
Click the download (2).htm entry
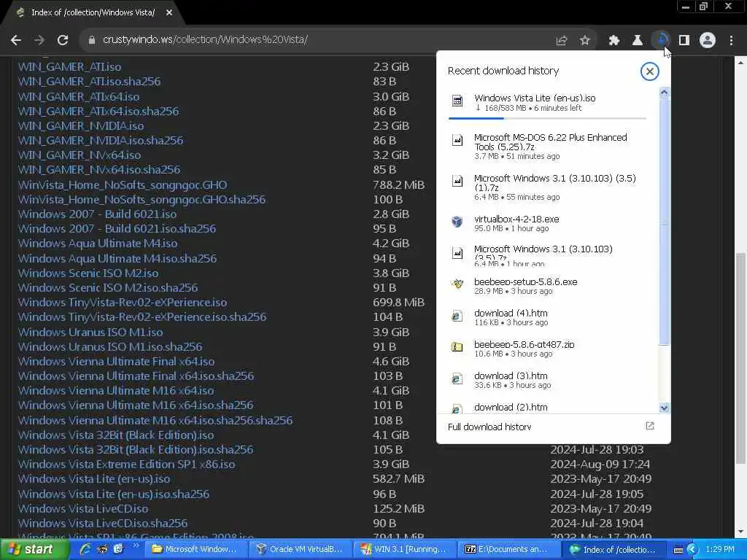[547, 407]
